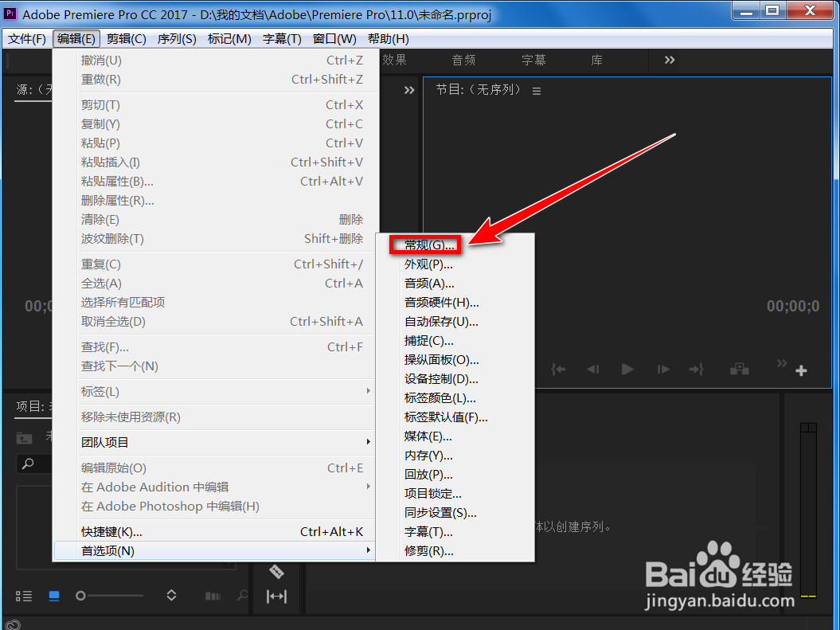Play the program monitor

pos(627,369)
